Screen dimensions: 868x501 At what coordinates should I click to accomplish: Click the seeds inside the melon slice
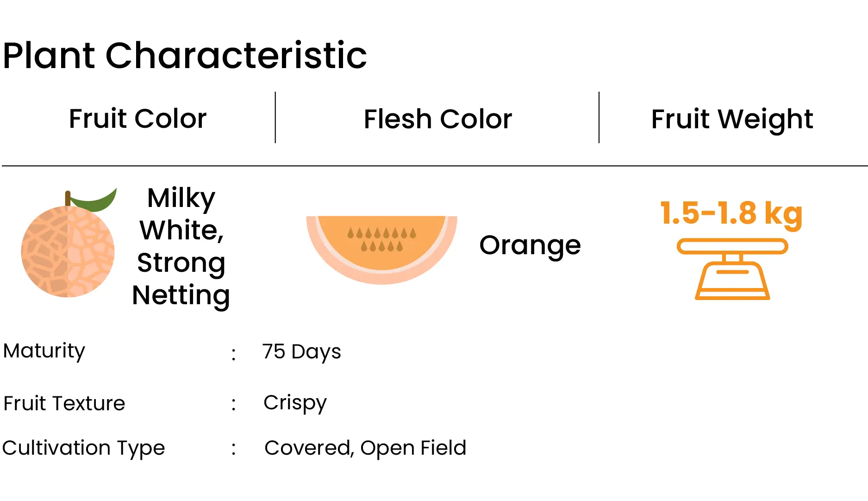tap(382, 239)
